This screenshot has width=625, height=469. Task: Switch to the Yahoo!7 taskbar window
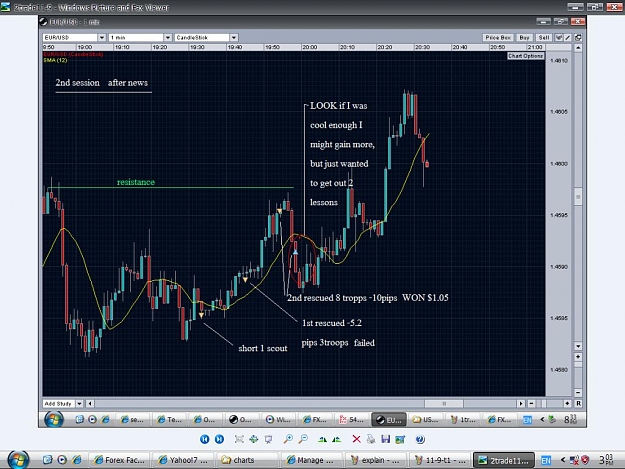click(185, 460)
